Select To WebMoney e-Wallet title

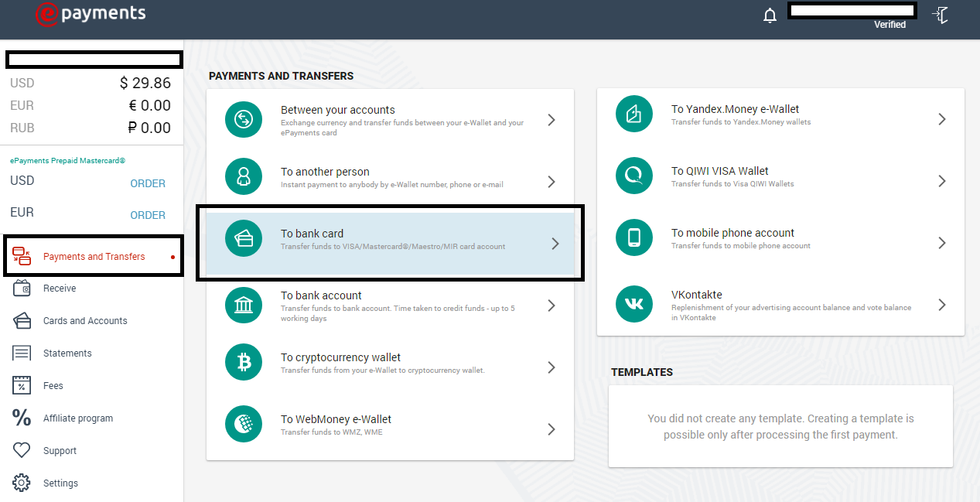(x=336, y=419)
